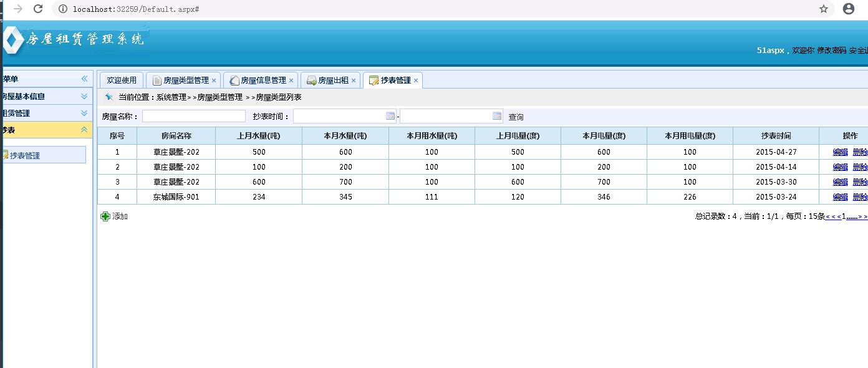Click the browser reload icon
The width and height of the screenshot is (868, 368).
pyautogui.click(x=38, y=9)
